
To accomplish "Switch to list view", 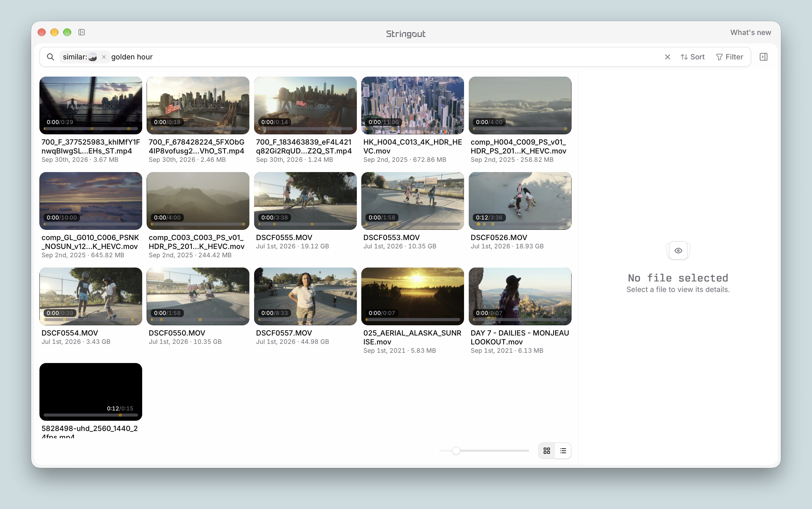I will tap(563, 450).
